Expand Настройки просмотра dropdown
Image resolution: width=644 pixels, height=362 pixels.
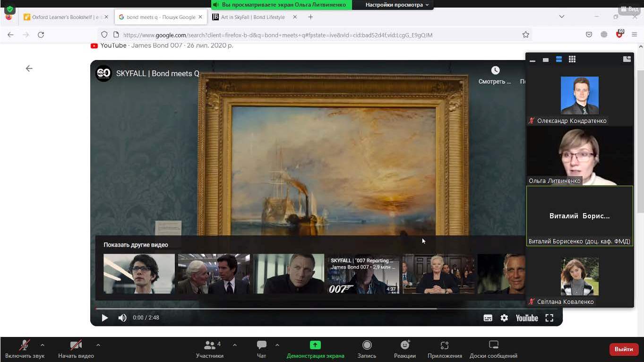[x=397, y=5]
